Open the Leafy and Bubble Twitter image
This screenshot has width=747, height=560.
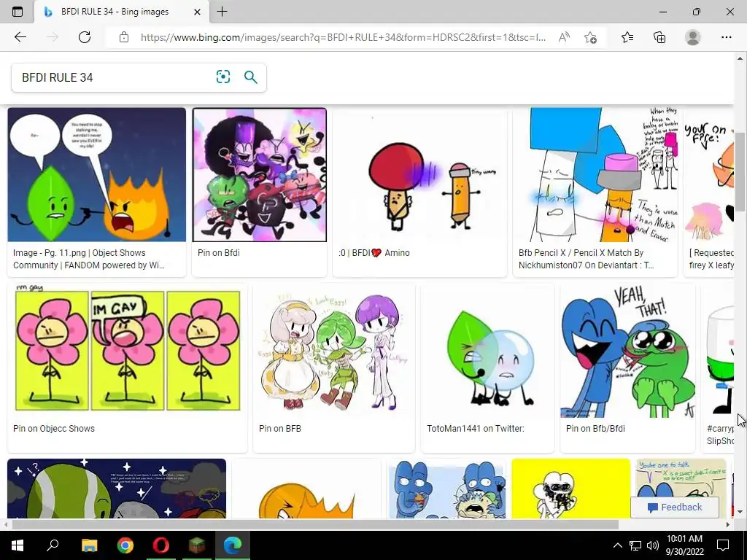[488, 351]
